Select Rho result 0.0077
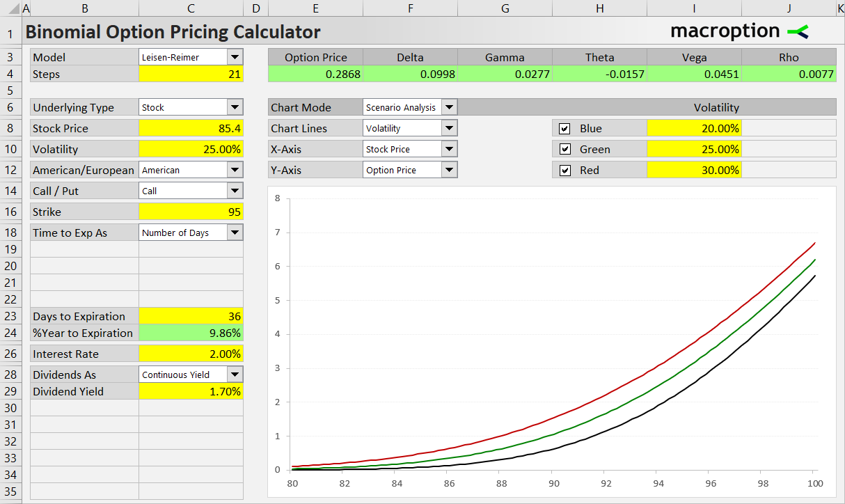The height and width of the screenshot is (504, 845). [x=789, y=74]
